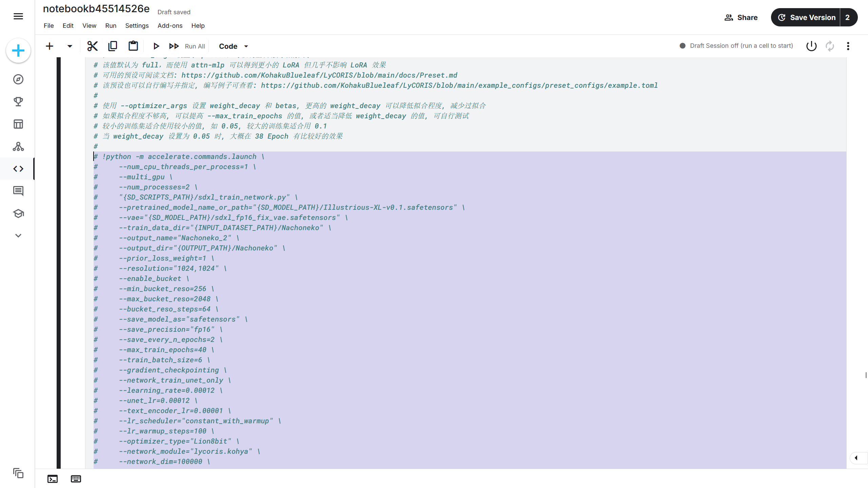The height and width of the screenshot is (488, 868).
Task: Toggle session power button
Action: coord(811,46)
